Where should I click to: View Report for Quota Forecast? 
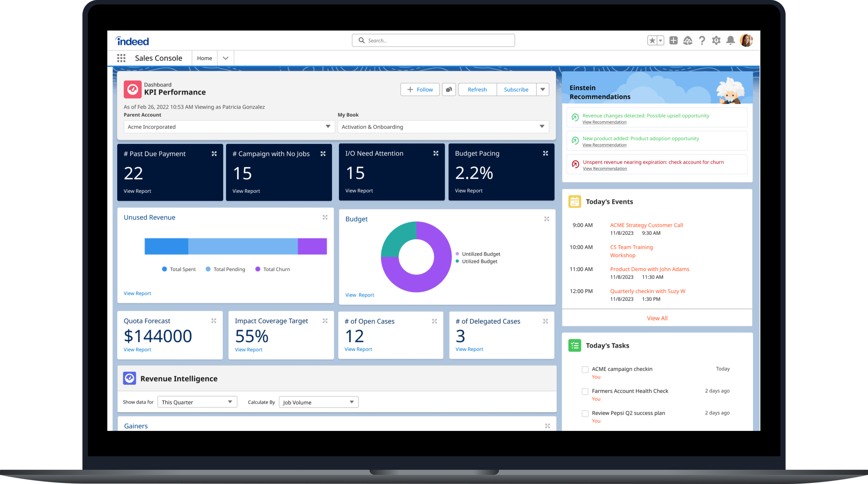click(137, 349)
